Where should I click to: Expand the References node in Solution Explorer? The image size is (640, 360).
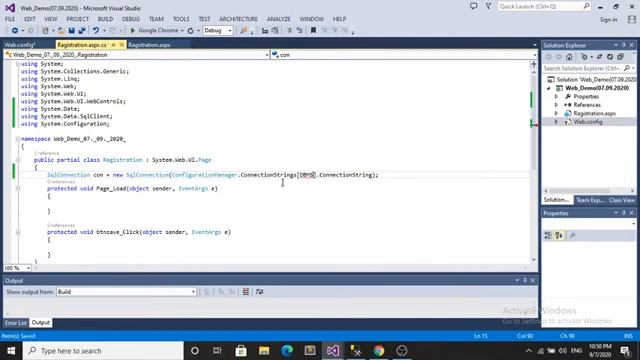(556, 105)
